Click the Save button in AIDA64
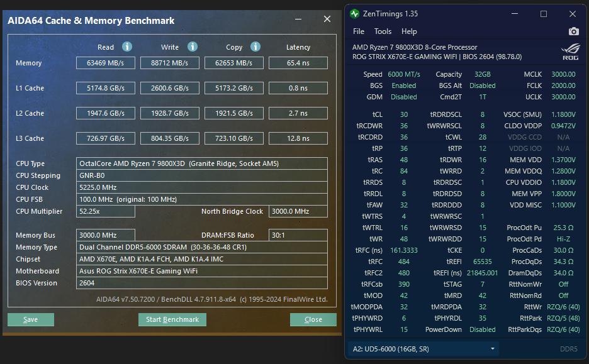The width and height of the screenshot is (589, 364). coord(31,319)
